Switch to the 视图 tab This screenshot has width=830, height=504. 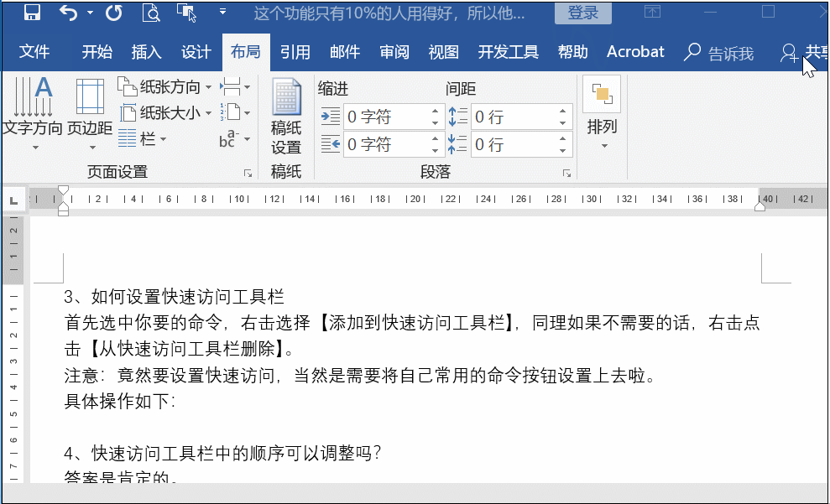click(x=444, y=52)
